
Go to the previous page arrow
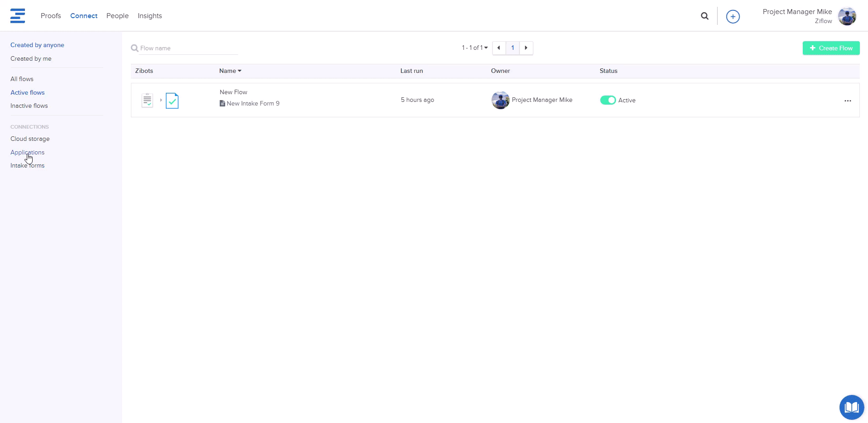pos(499,48)
